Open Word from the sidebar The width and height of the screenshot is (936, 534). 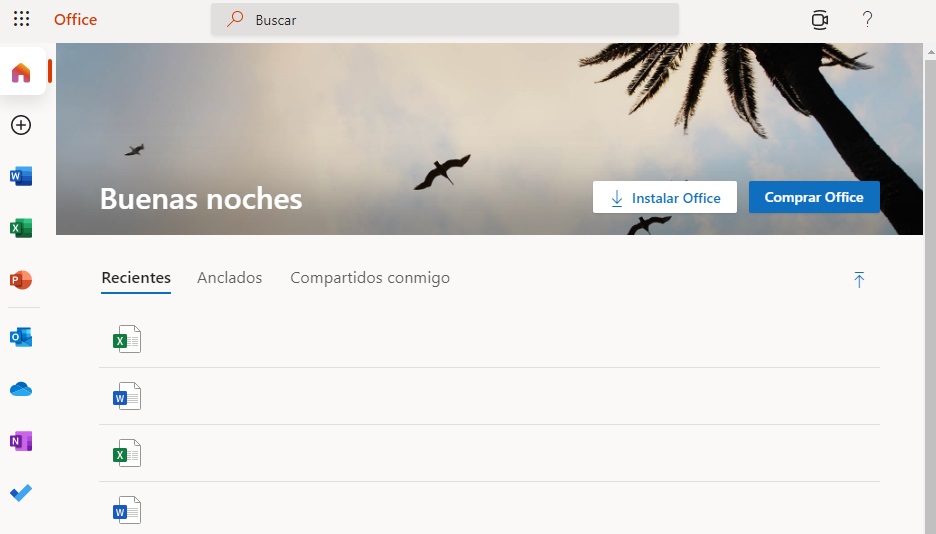click(21, 177)
